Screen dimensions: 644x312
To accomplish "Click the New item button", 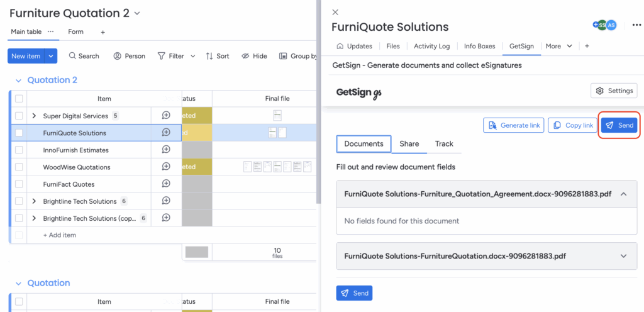I will [26, 56].
